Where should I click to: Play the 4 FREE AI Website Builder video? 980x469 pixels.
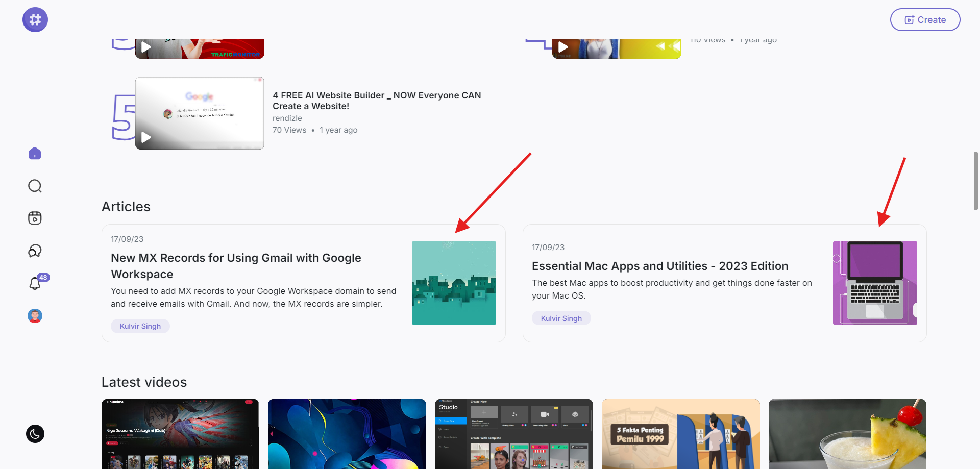click(146, 137)
